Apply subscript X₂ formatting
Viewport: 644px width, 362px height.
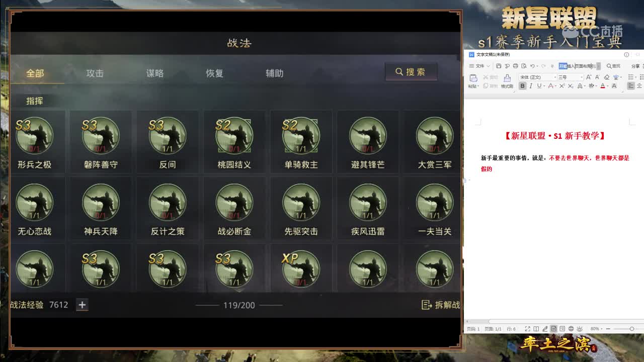click(x=571, y=86)
